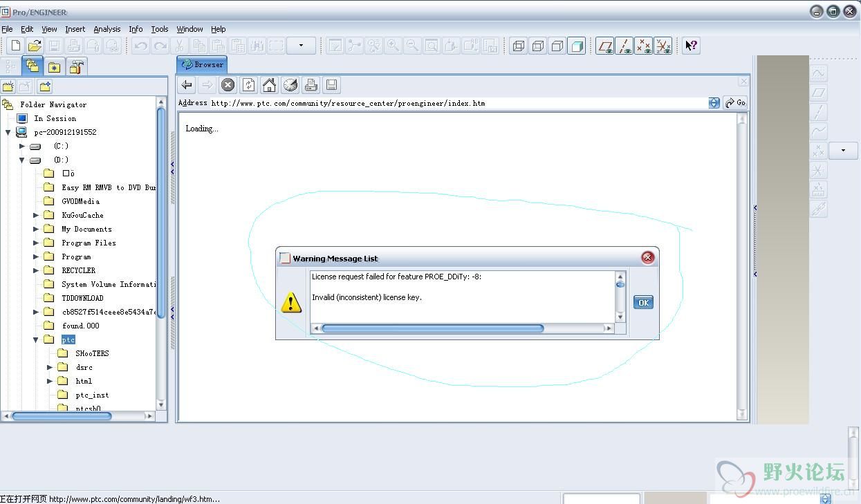Open the Help menu

(219, 29)
